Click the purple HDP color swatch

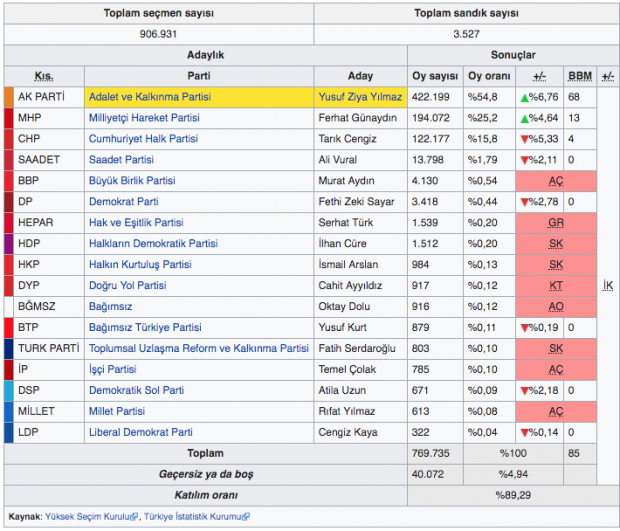(9, 244)
